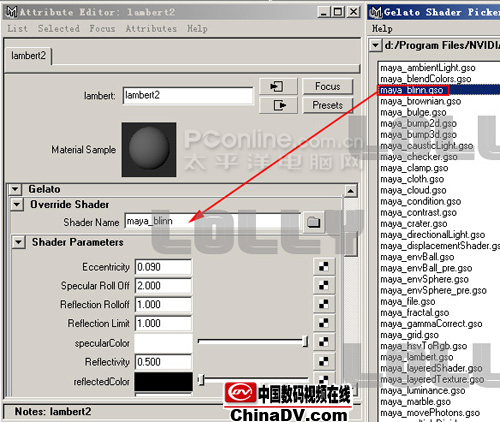
Task: Open the Focus menu
Action: point(102,29)
